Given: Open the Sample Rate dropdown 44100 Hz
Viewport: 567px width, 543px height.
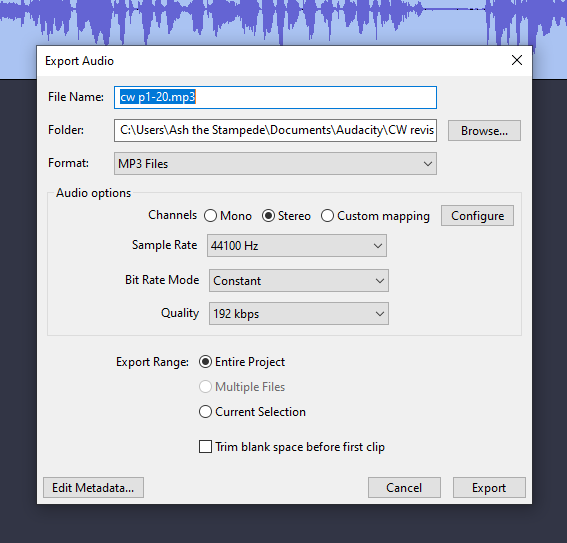Looking at the screenshot, I should pos(297,246).
